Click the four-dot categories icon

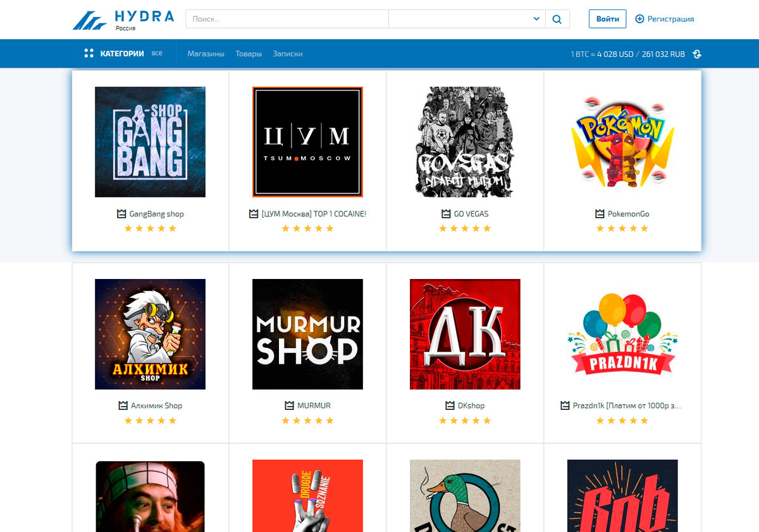[x=89, y=54]
